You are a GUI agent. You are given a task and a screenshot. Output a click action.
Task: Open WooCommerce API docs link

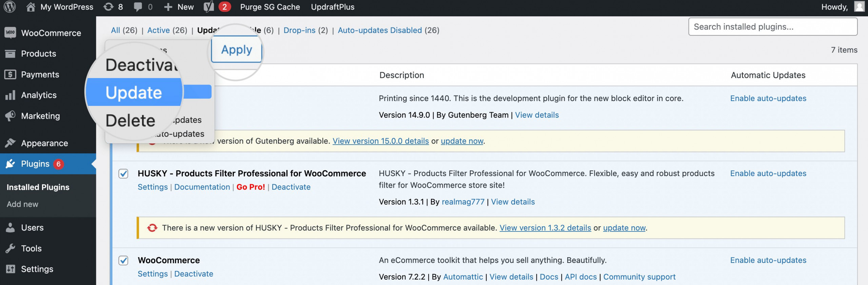click(x=580, y=277)
